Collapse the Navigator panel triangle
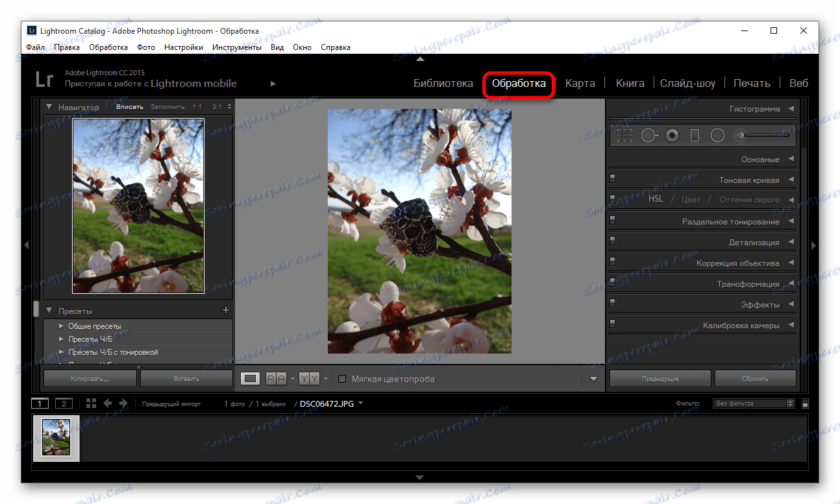This screenshot has width=840, height=504. click(x=49, y=106)
